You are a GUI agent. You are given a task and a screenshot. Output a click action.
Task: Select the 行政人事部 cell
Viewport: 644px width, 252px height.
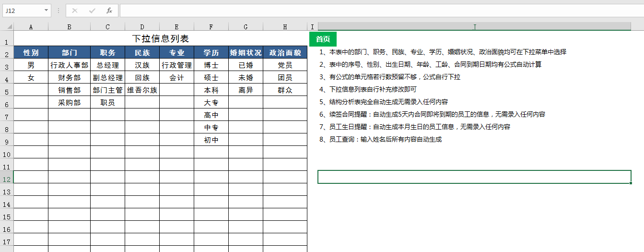point(70,65)
